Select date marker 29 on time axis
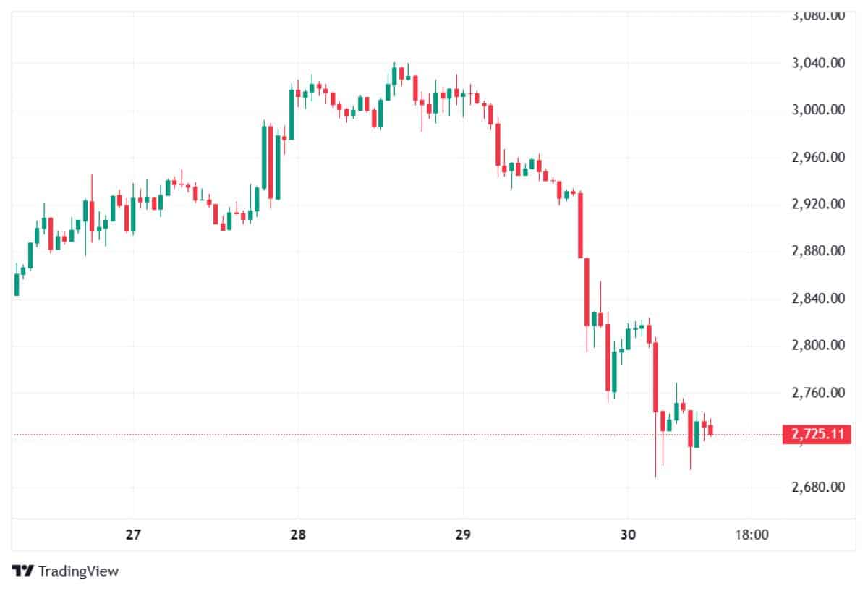The image size is (868, 591). point(463,535)
